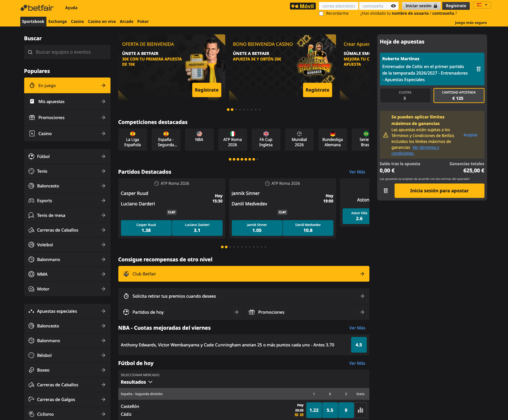The height and width of the screenshot is (420, 508).
Task: Click Aceptar in betslip warning
Action: (470, 135)
